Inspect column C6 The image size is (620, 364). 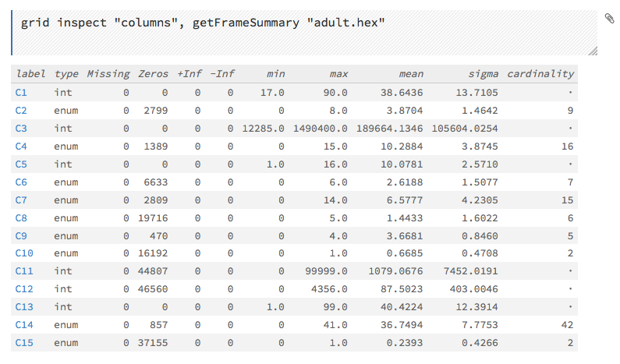point(21,182)
